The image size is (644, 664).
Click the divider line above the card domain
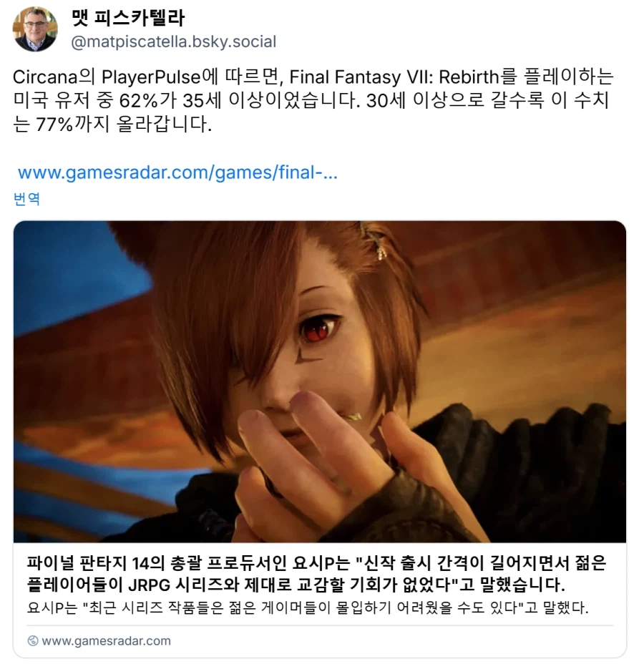(x=320, y=625)
